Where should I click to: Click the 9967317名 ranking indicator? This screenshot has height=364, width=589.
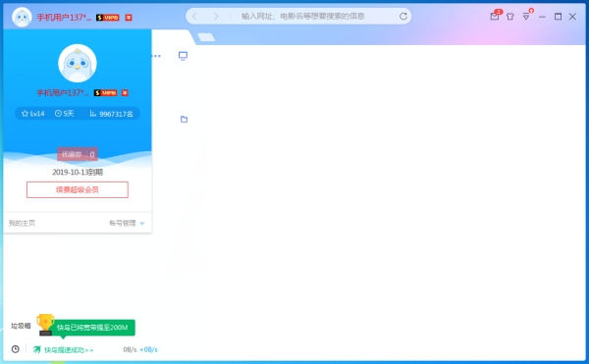click(x=111, y=114)
